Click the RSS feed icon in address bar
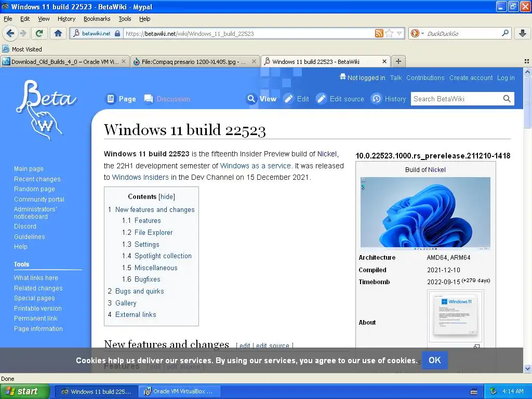532x399 pixels. 379,33
